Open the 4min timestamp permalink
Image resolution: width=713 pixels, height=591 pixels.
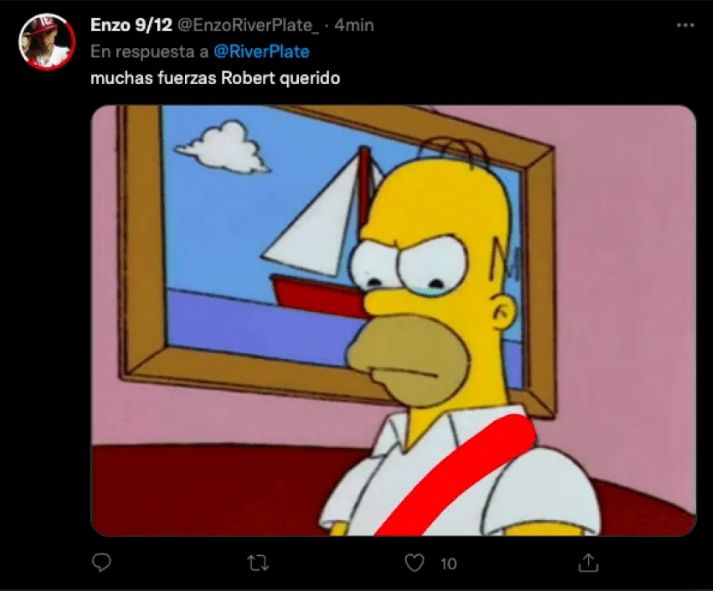pyautogui.click(x=354, y=25)
